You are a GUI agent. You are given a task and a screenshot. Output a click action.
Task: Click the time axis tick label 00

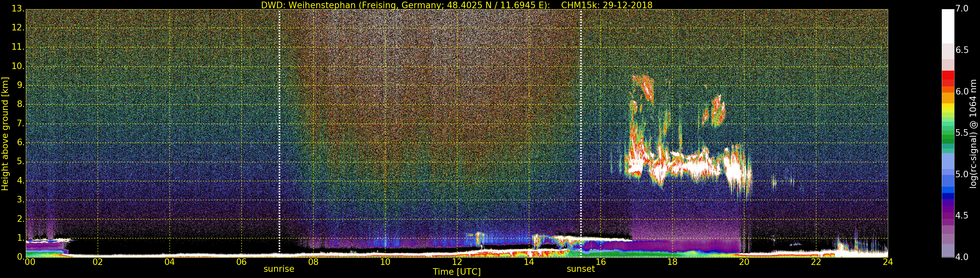(x=30, y=262)
